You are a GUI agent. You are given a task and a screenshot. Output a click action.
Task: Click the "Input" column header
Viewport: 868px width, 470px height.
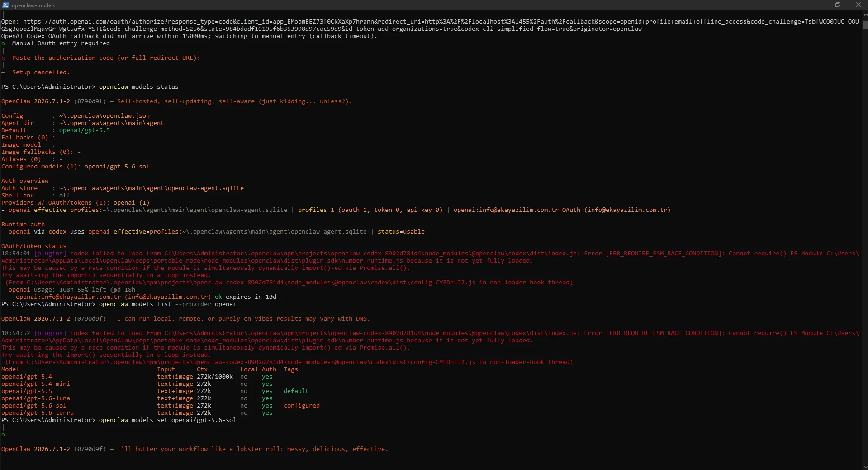pos(166,369)
